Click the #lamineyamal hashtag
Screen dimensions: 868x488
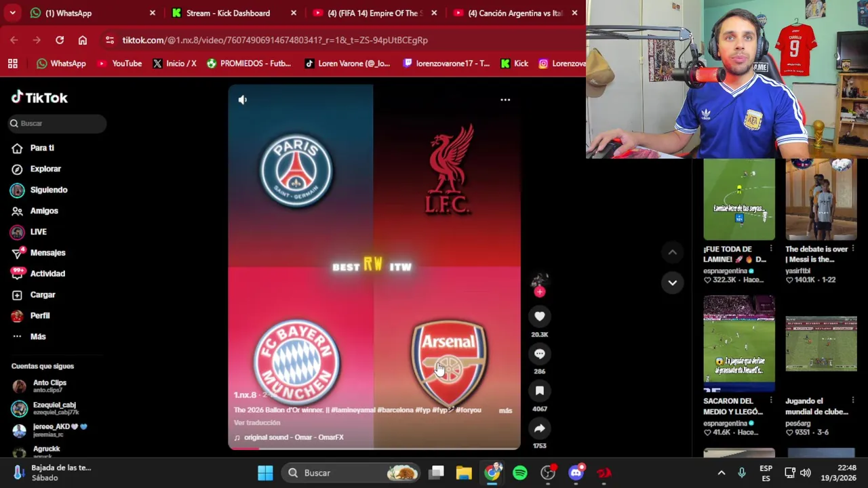coord(353,411)
